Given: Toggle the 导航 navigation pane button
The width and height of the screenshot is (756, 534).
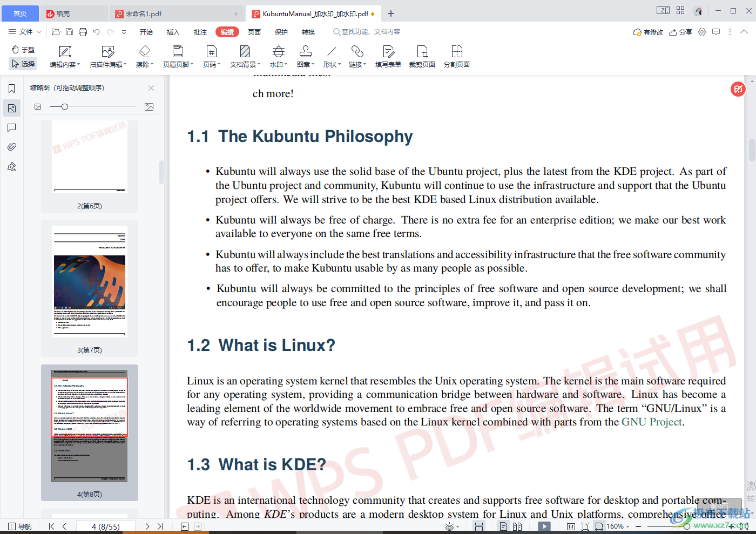Looking at the screenshot, I should 20,526.
